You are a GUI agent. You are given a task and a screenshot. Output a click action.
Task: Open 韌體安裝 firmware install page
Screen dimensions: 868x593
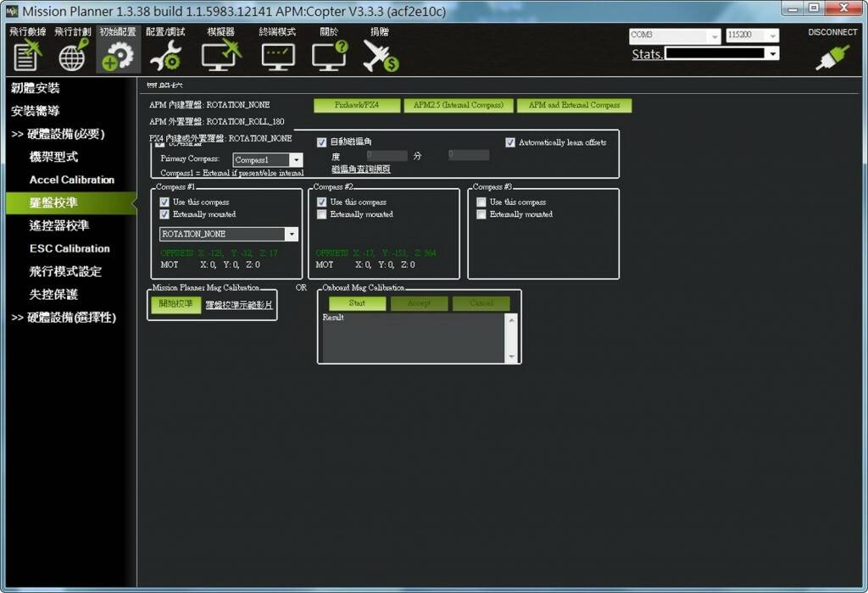(35, 88)
